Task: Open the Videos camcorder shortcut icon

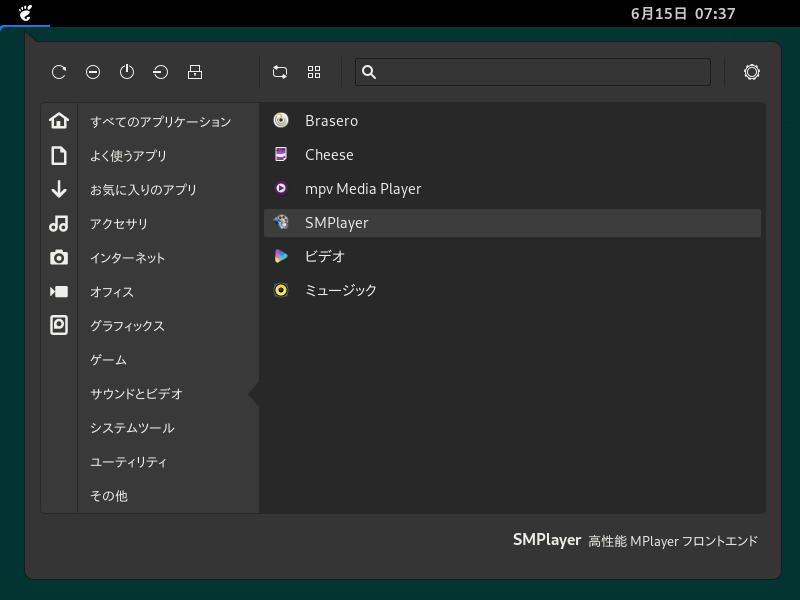Action: pos(59,291)
